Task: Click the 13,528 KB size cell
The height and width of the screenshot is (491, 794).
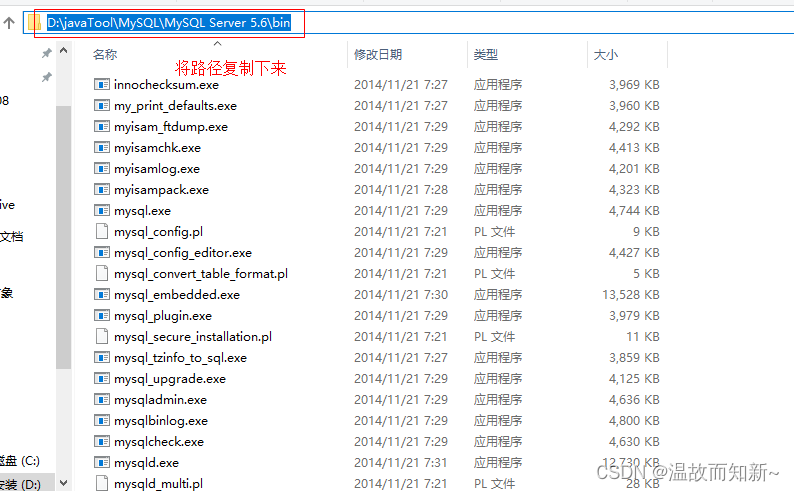Action: (x=631, y=295)
